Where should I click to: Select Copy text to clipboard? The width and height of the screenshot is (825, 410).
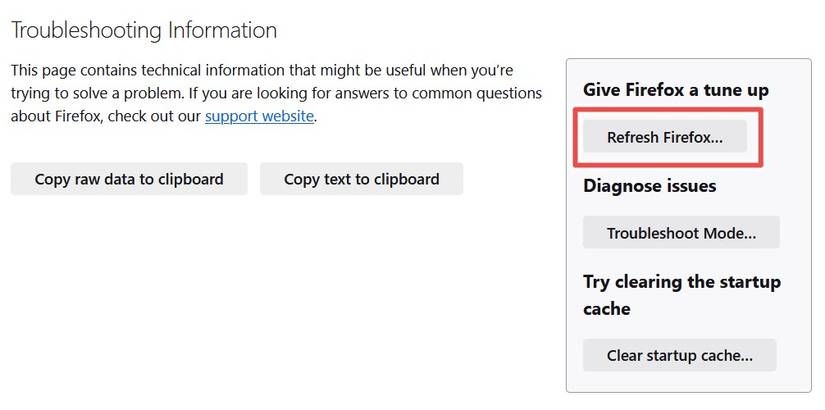click(361, 179)
